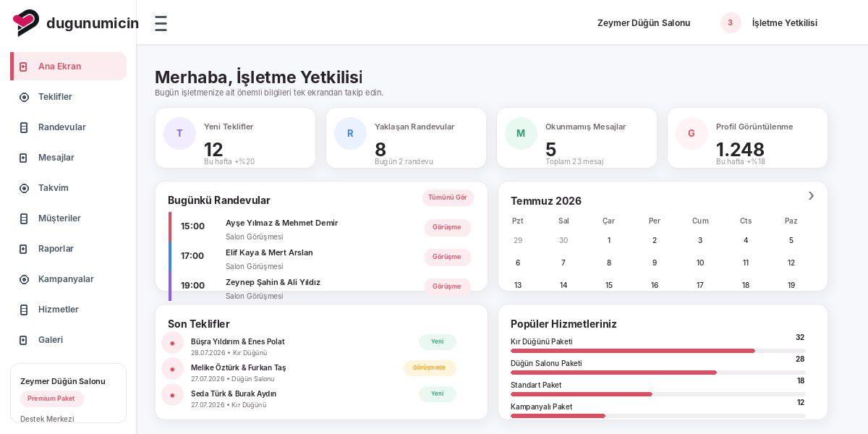Click the green M icon for Okunmamış Mesajlar

[x=521, y=134]
